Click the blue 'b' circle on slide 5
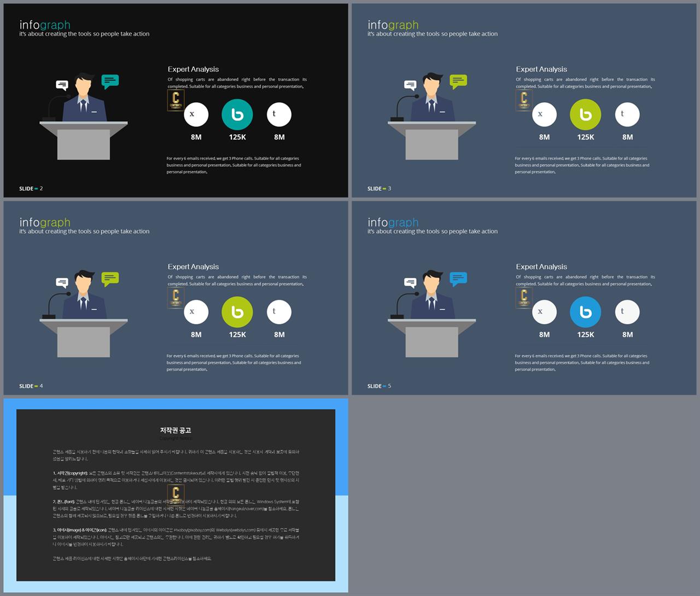This screenshot has width=700, height=596. [586, 312]
